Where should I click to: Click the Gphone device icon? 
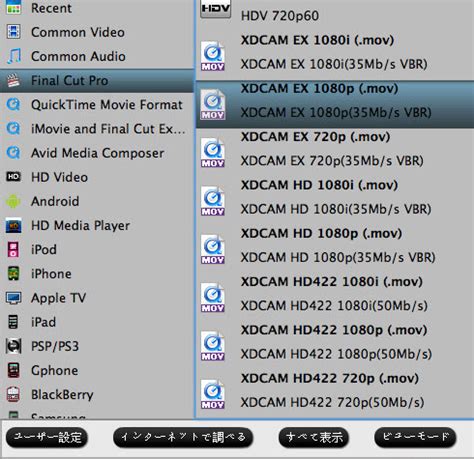coord(14,370)
